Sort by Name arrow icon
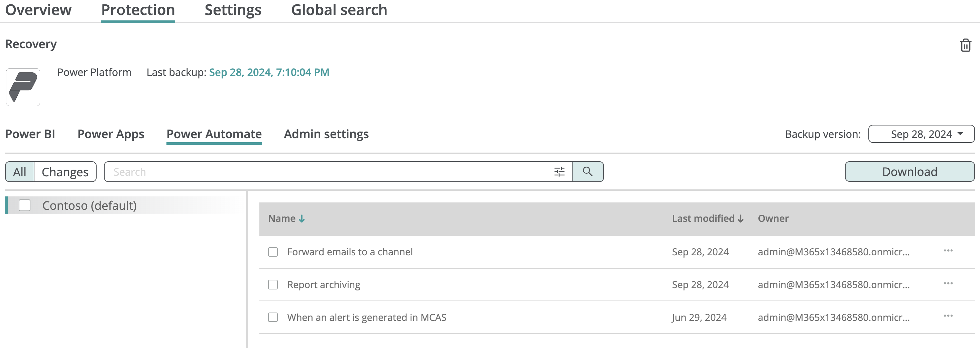This screenshot has height=348, width=980. pyautogui.click(x=302, y=219)
